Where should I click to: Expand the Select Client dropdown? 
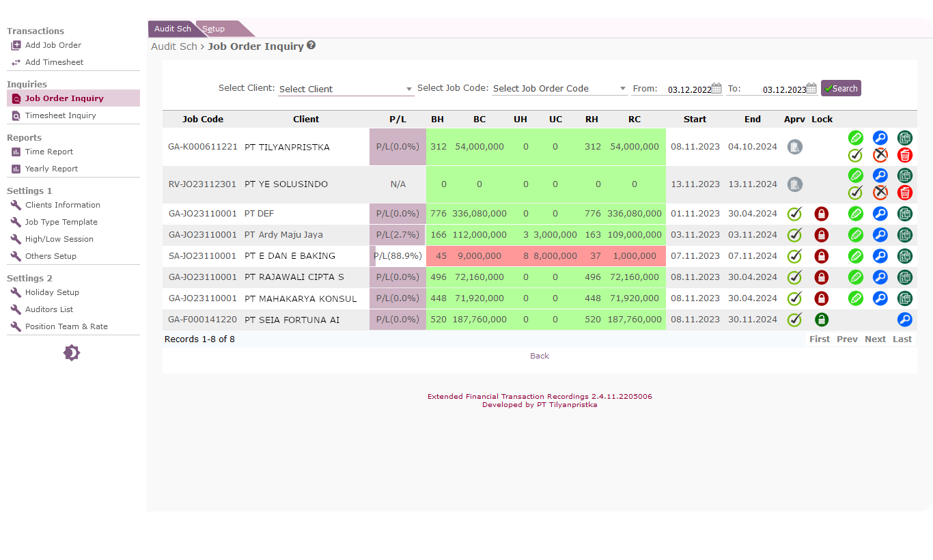point(346,89)
